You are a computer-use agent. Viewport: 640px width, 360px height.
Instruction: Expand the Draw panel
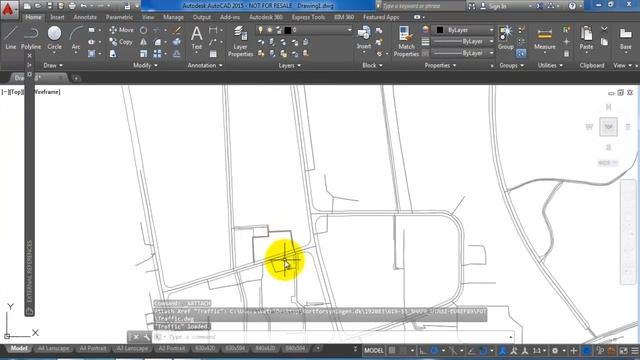coord(53,65)
